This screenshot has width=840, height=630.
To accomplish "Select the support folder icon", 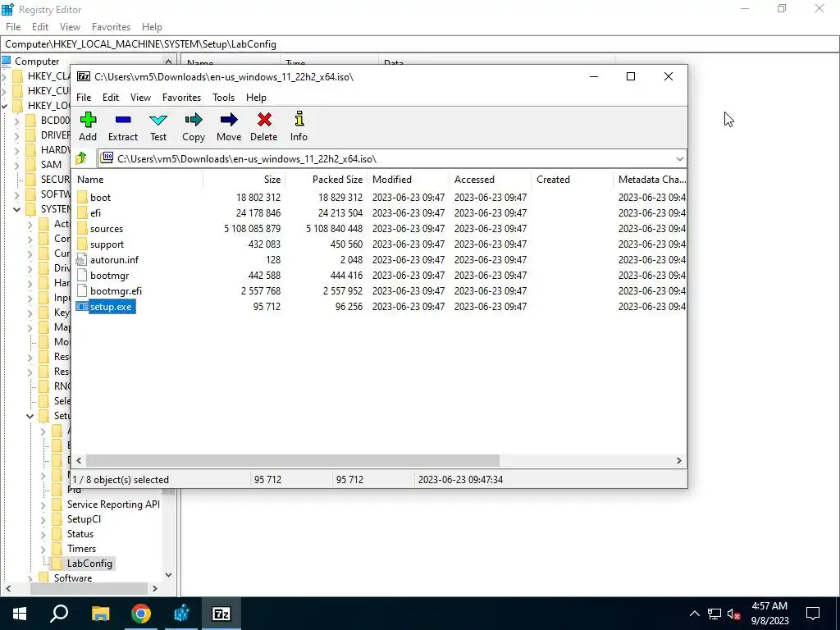I will tap(81, 244).
